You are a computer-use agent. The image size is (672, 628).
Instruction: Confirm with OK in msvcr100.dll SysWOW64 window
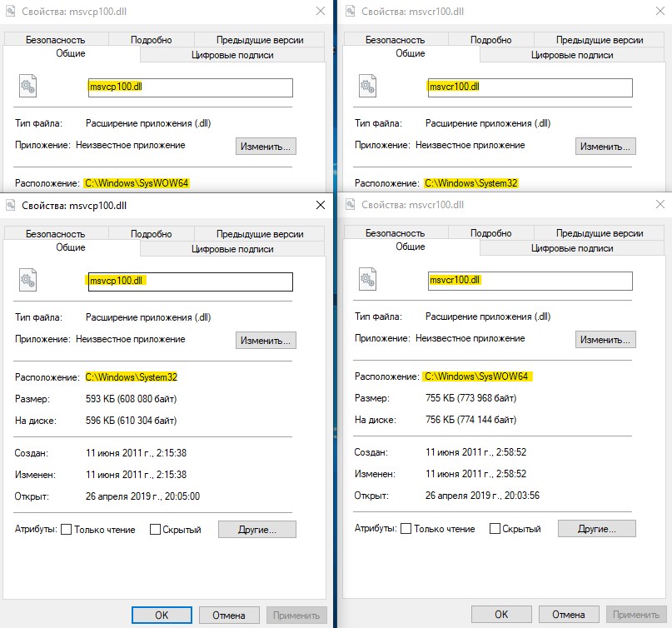(x=501, y=615)
